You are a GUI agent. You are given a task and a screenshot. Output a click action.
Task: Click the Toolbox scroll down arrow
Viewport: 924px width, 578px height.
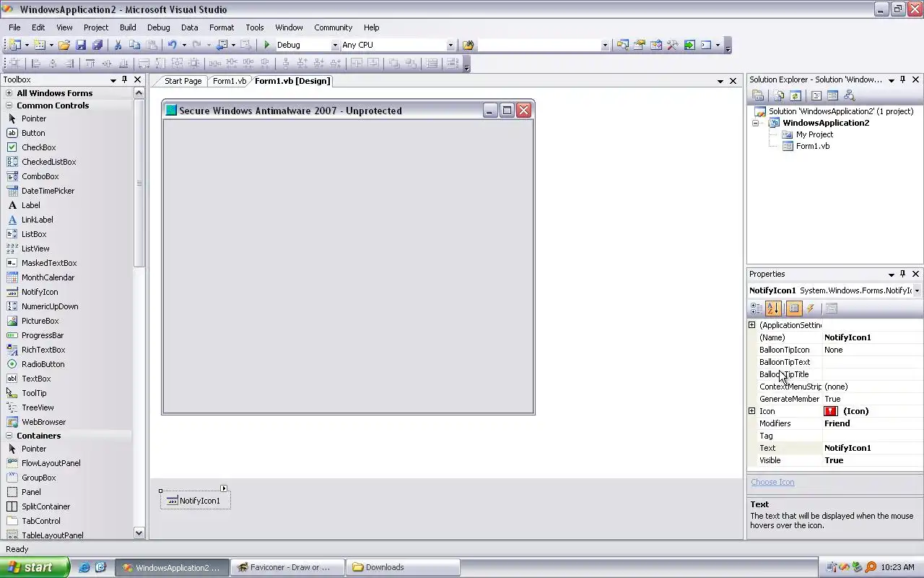click(x=139, y=533)
